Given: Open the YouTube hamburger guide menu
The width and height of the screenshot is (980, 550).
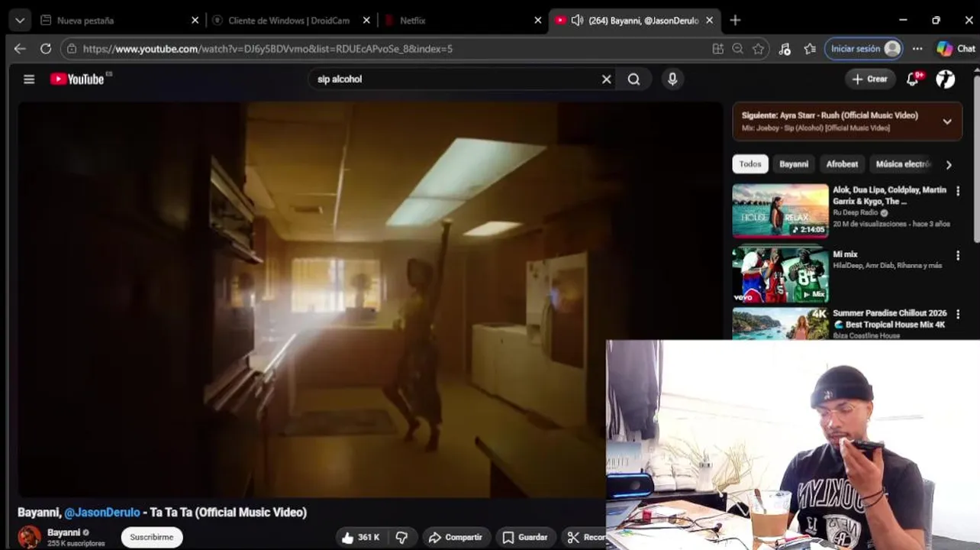Looking at the screenshot, I should click(x=29, y=79).
